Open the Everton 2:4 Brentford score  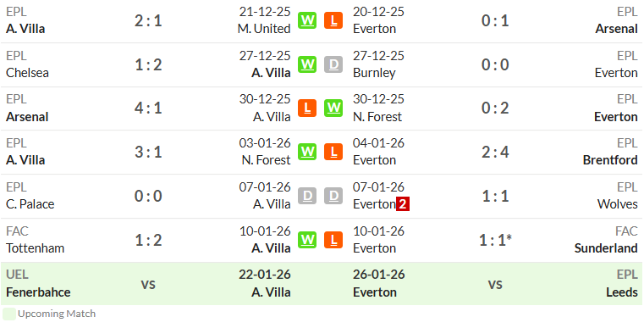[x=495, y=152]
